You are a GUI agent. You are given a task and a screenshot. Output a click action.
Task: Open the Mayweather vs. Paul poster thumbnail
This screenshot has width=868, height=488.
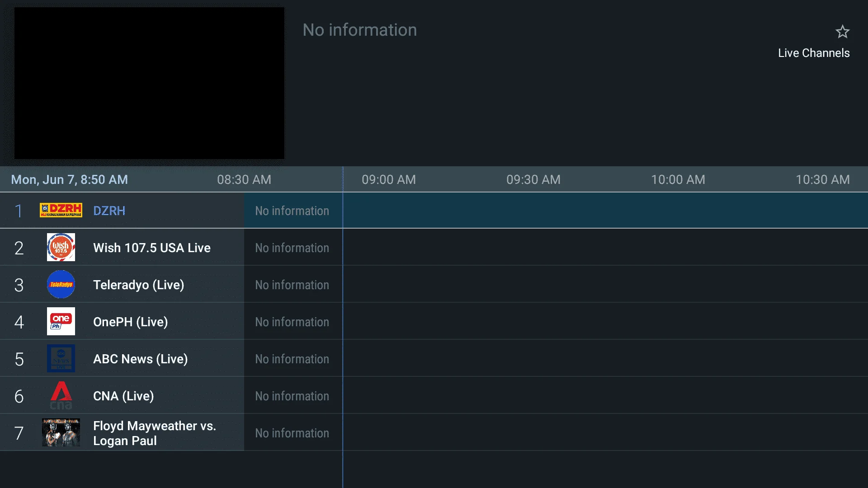[x=61, y=432]
